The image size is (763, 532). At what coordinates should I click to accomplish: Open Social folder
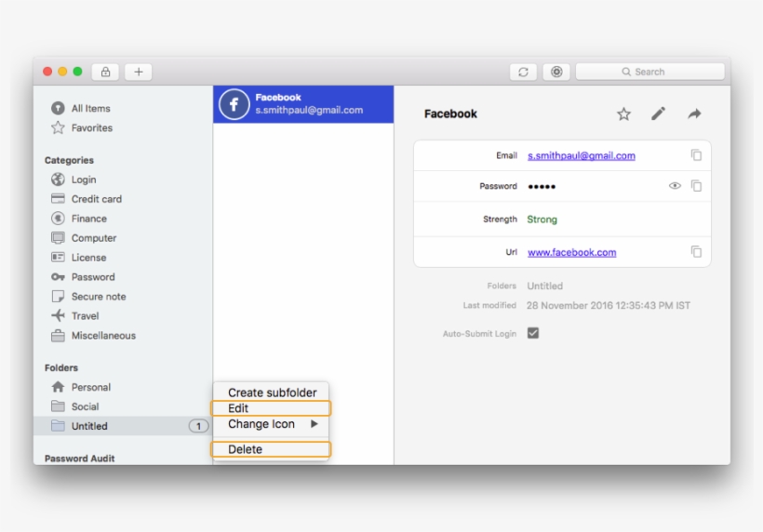(86, 406)
